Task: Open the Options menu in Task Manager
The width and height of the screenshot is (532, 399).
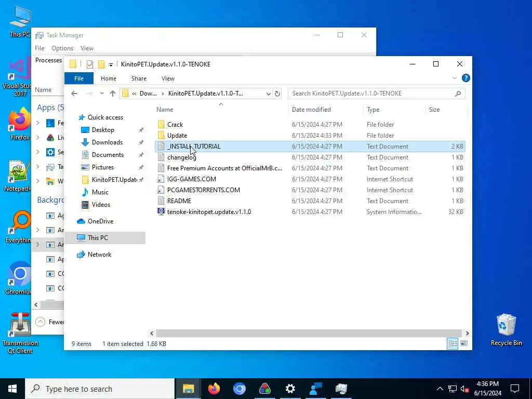Action: click(62, 48)
